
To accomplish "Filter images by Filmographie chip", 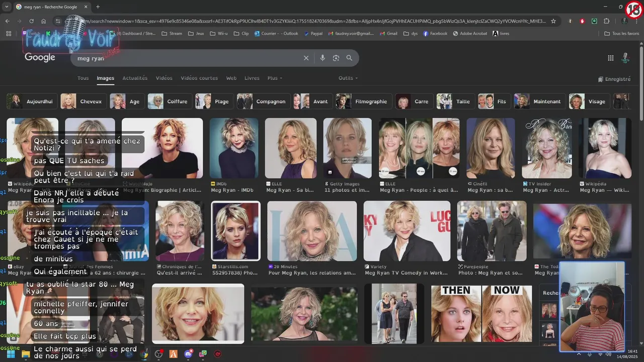I will tap(364, 102).
